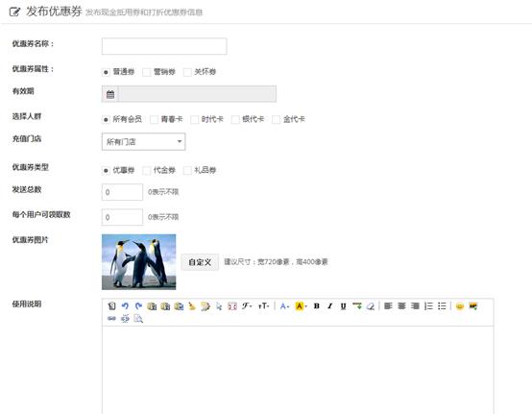Click the 自定义 image button
Viewport: 532px width, 414px height.
(200, 262)
